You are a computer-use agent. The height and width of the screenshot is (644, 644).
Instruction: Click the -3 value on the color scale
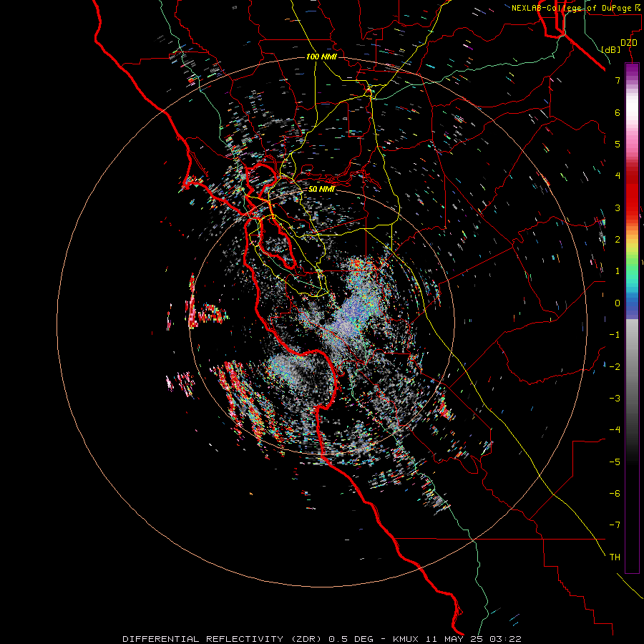(x=615, y=398)
